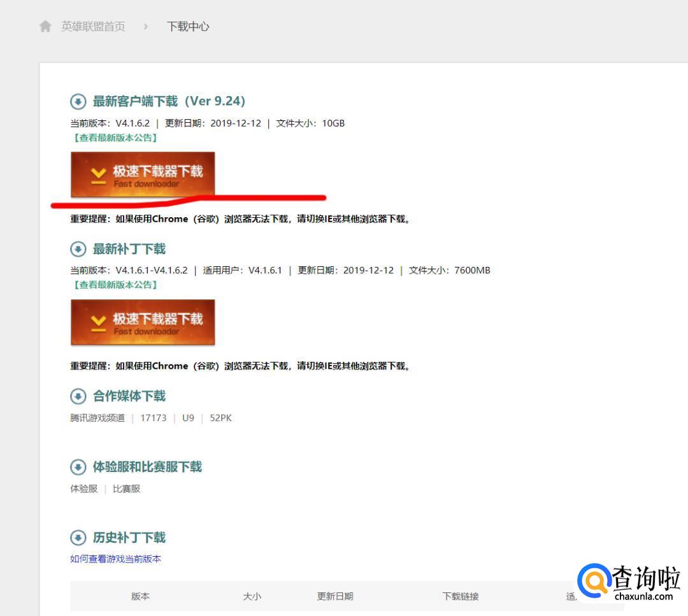688x616 pixels.
Task: Open the 52PK media link
Action: tap(220, 418)
